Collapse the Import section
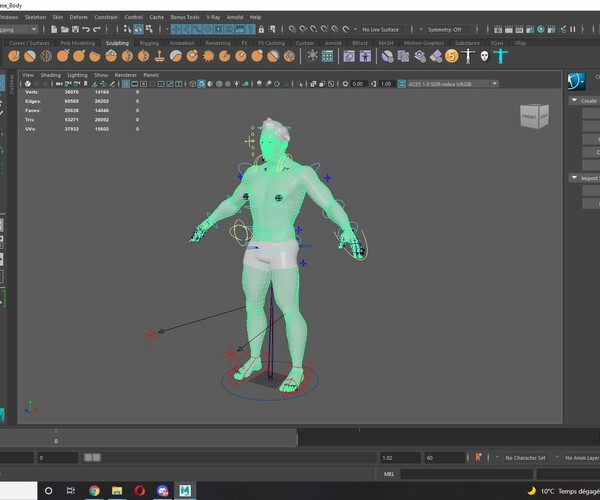This screenshot has width=600, height=500. click(574, 178)
